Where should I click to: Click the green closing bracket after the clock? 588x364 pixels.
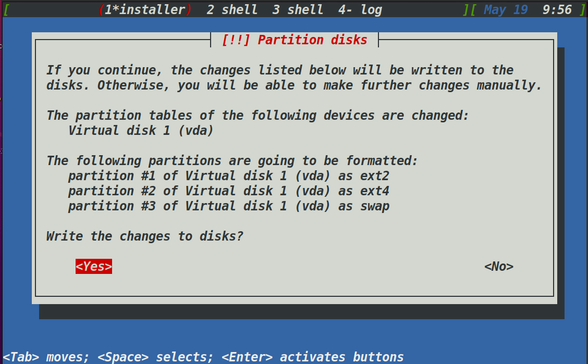click(x=582, y=9)
